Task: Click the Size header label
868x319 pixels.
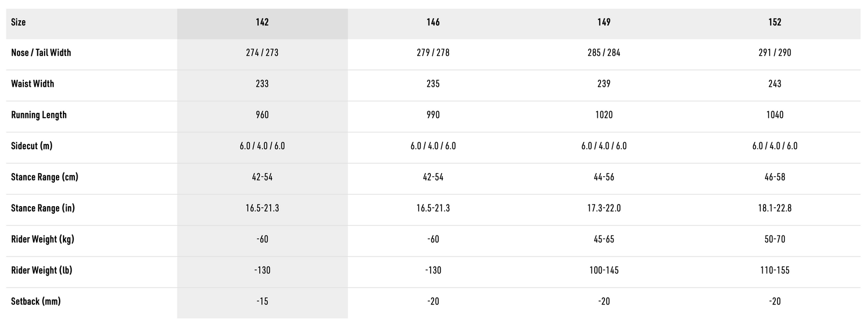Action: click(18, 22)
